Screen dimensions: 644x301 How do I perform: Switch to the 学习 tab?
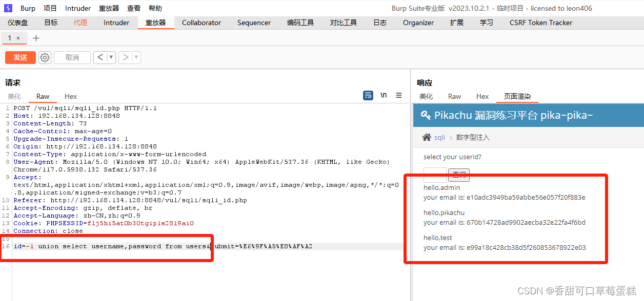pyautogui.click(x=487, y=23)
